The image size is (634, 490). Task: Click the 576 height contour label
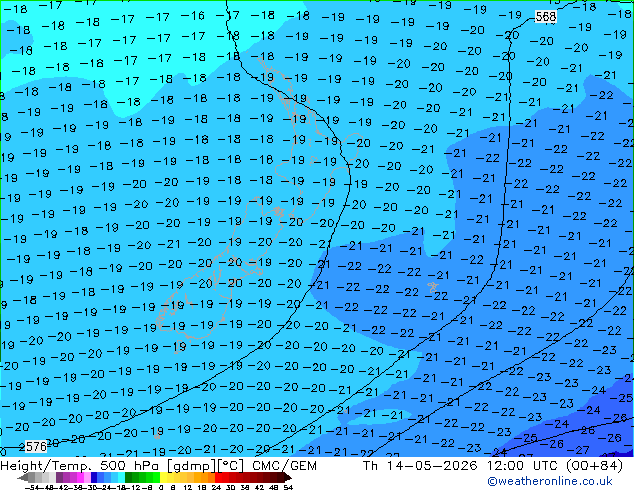pos(36,446)
